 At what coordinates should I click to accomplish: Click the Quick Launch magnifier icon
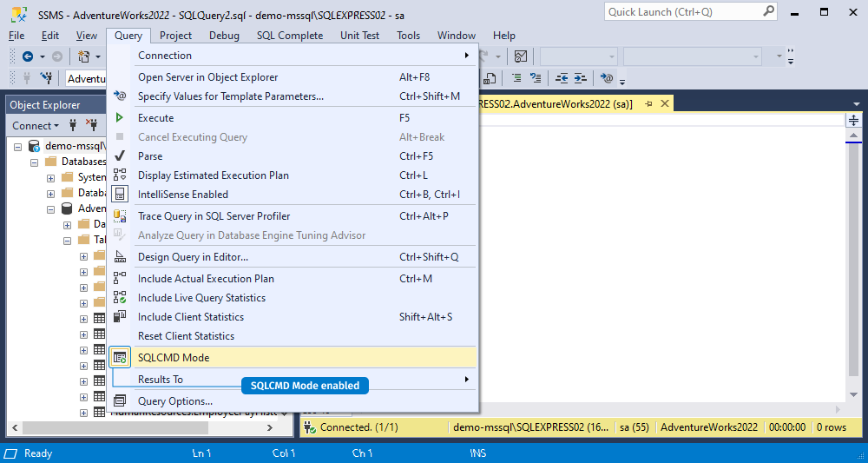pyautogui.click(x=769, y=11)
